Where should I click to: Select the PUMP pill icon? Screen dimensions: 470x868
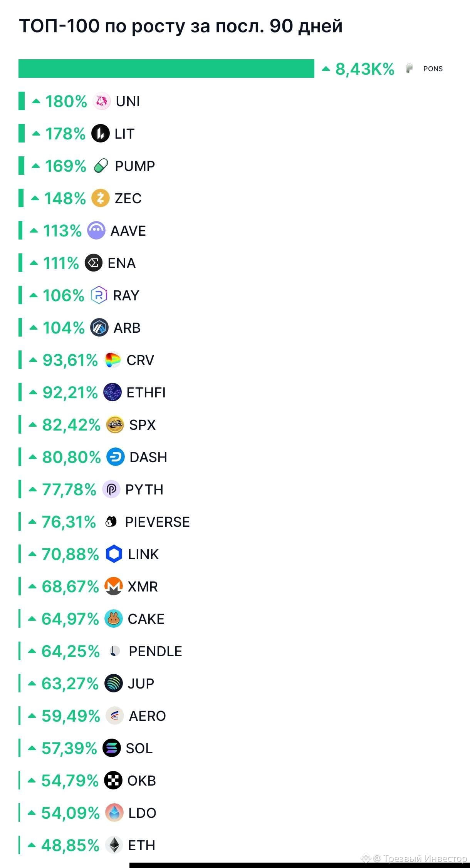[101, 166]
